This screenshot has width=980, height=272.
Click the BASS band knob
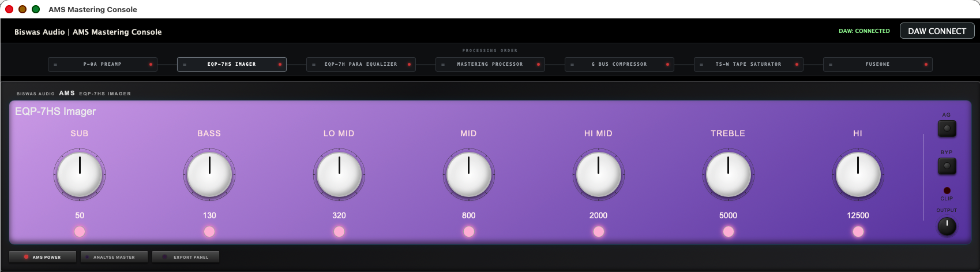(x=209, y=174)
